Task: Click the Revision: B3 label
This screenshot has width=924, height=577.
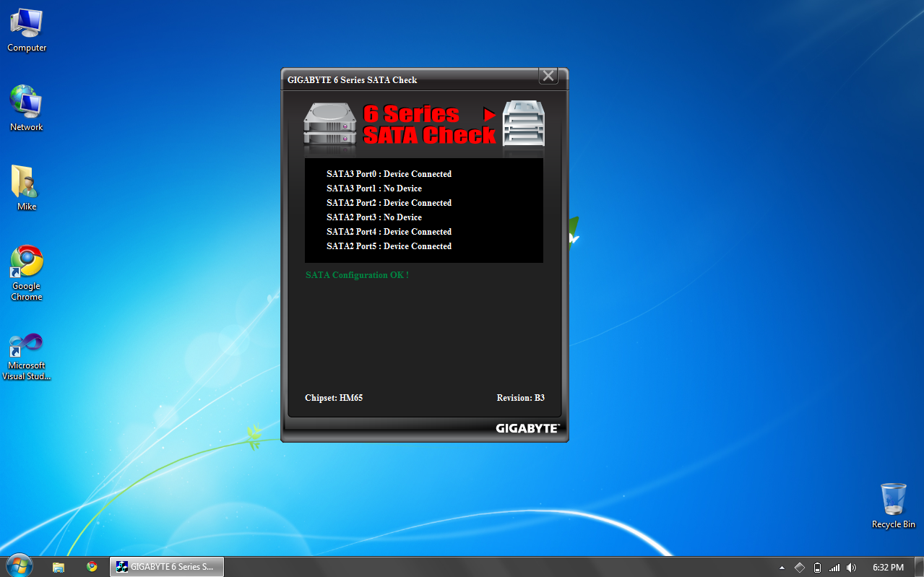Action: [x=520, y=398]
